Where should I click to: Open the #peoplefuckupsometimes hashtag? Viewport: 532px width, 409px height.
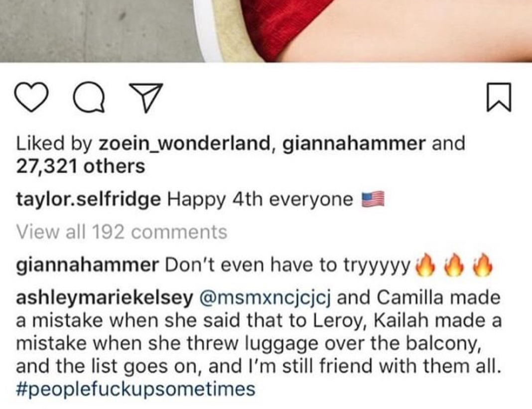pyautogui.click(x=135, y=389)
